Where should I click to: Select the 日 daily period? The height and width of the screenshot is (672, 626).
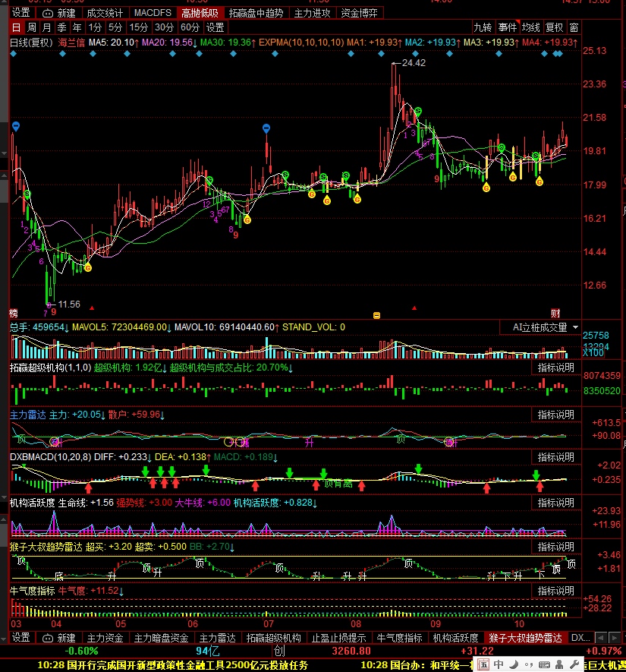[x=16, y=28]
